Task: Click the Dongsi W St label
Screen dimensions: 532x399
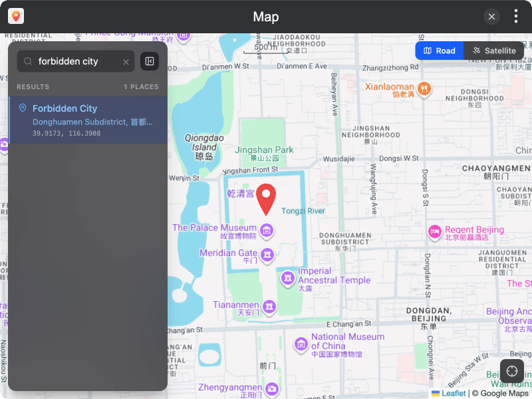Action: click(398, 158)
